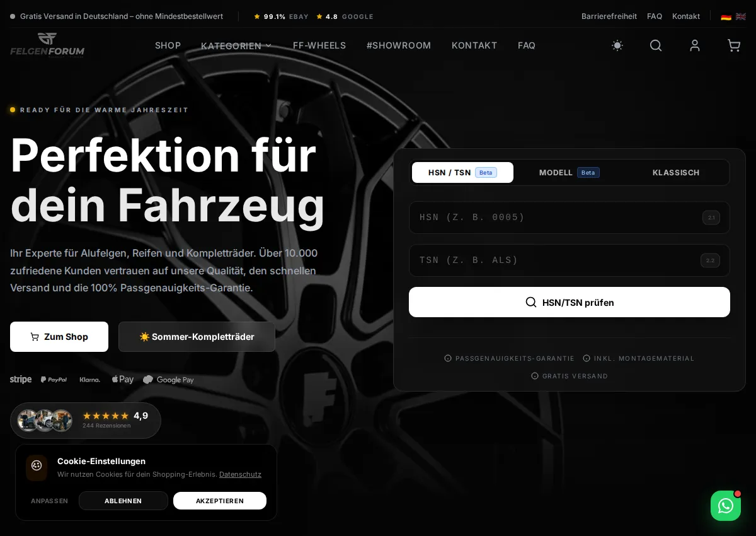Open FF-WHEELS menu item
756x536 pixels.
(319, 45)
